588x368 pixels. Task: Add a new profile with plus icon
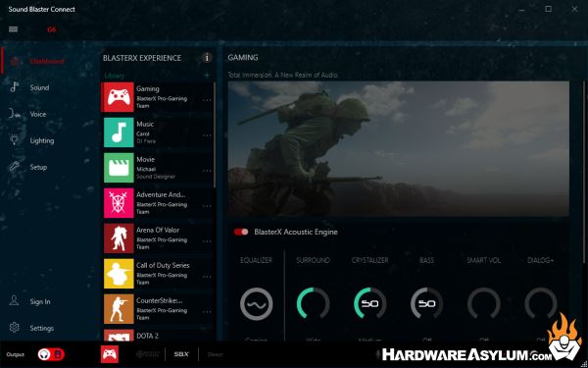click(207, 76)
